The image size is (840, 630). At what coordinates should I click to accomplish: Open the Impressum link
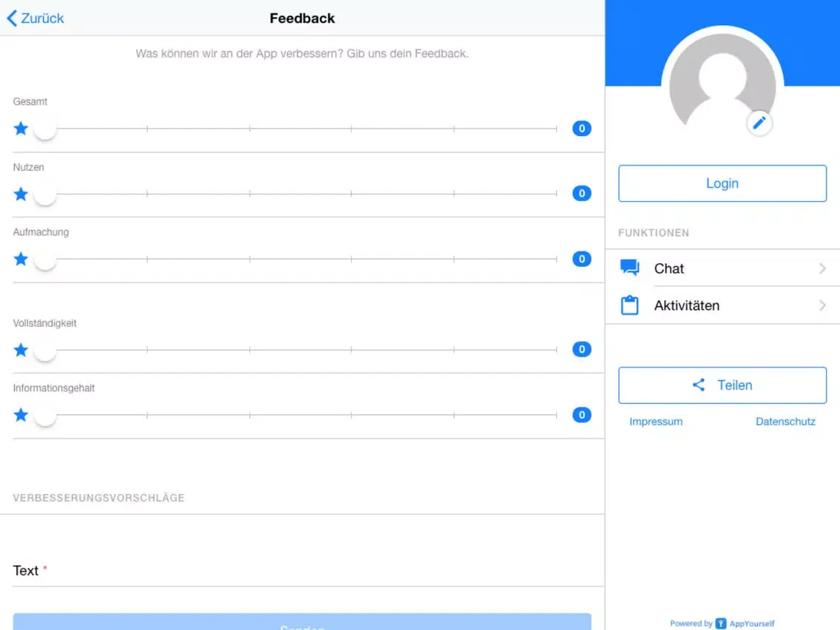pos(656,421)
